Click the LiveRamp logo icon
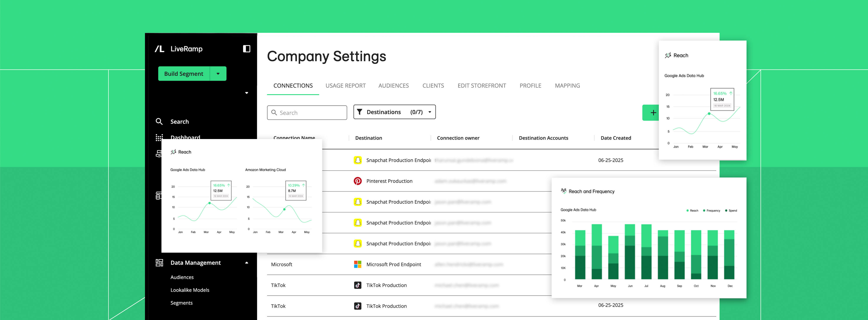The width and height of the screenshot is (868, 320). pyautogui.click(x=159, y=49)
